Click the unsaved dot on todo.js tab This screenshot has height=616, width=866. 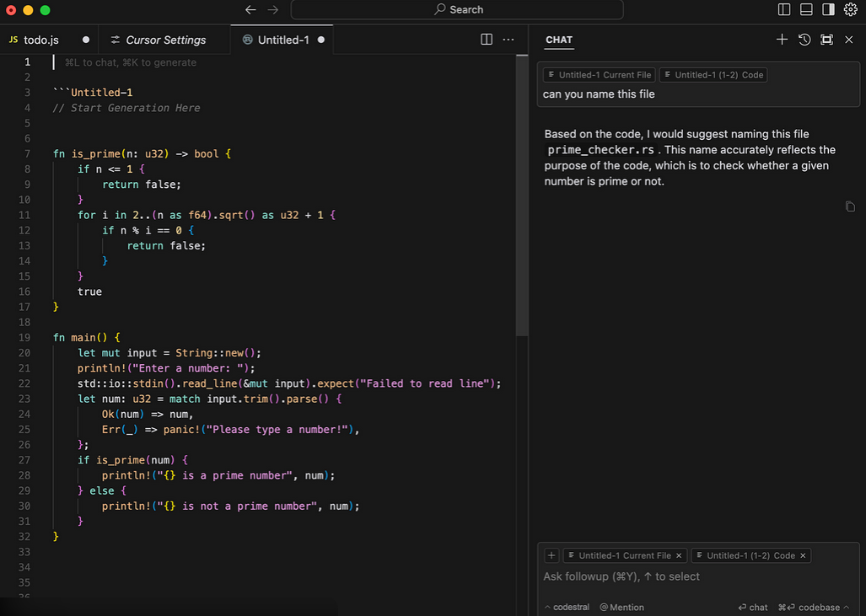pyautogui.click(x=86, y=40)
